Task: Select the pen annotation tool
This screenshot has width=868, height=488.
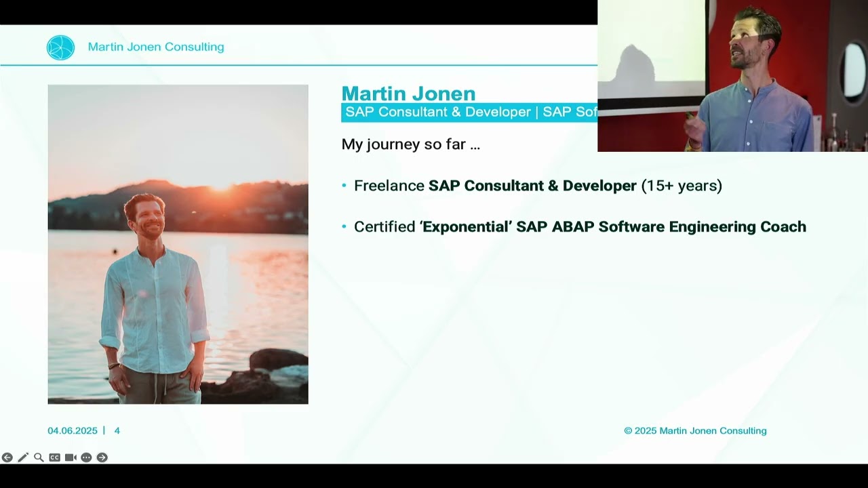Action: coord(23,457)
